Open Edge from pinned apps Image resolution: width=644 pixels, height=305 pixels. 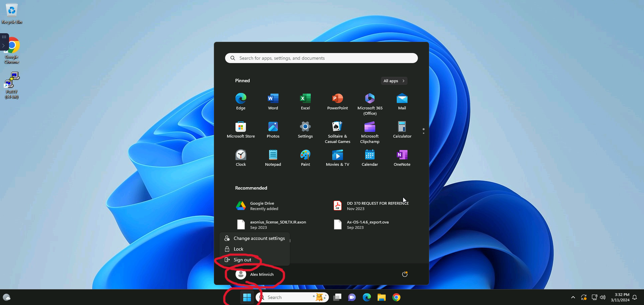tap(241, 102)
